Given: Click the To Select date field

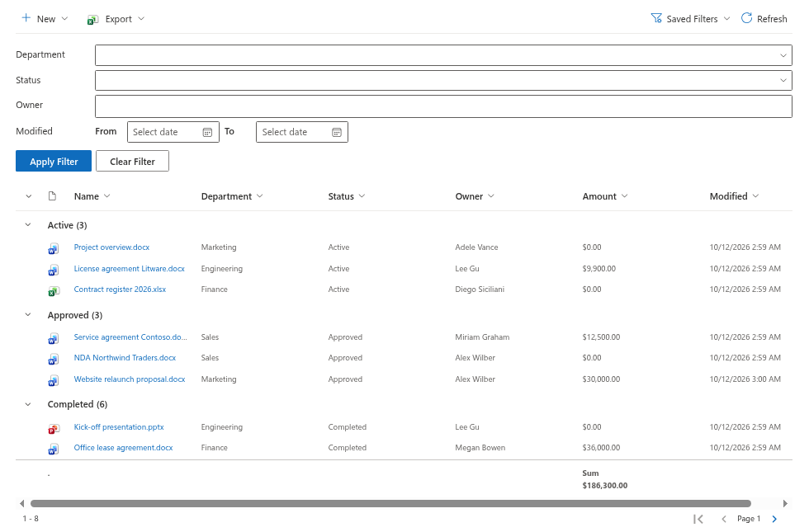Looking at the screenshot, I should click(x=302, y=132).
